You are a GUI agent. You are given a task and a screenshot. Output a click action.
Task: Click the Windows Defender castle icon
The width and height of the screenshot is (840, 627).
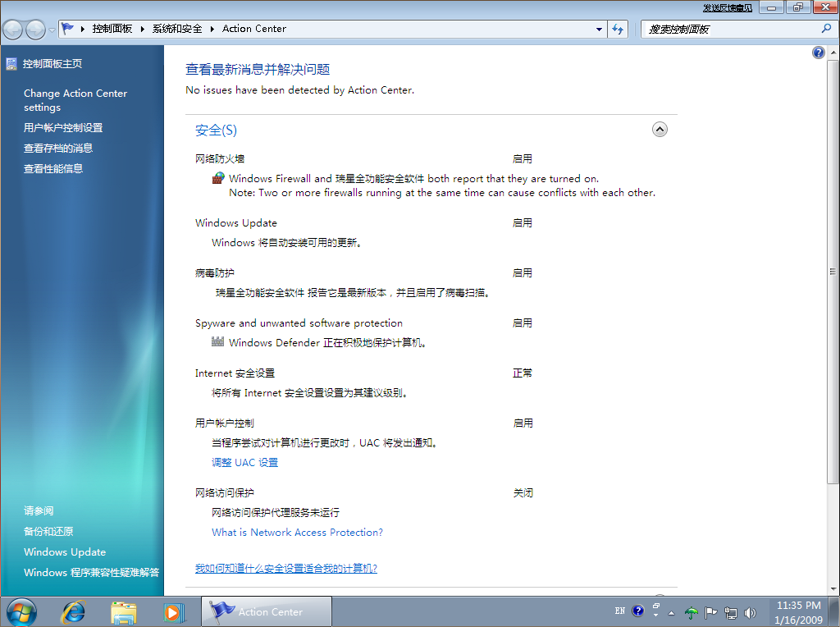217,341
